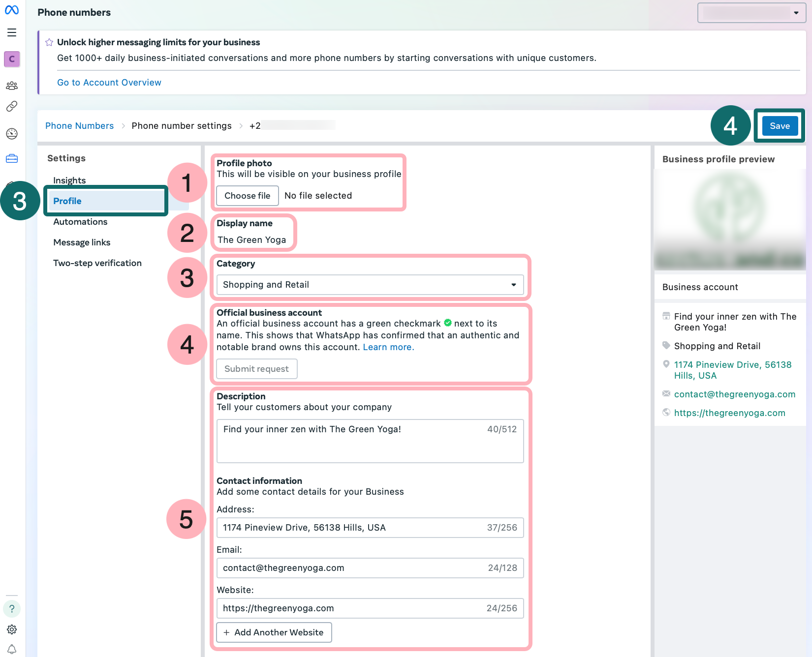Viewport: 812px width, 657px height.
Task: Open the dashboard gauge icon
Action: click(x=12, y=134)
